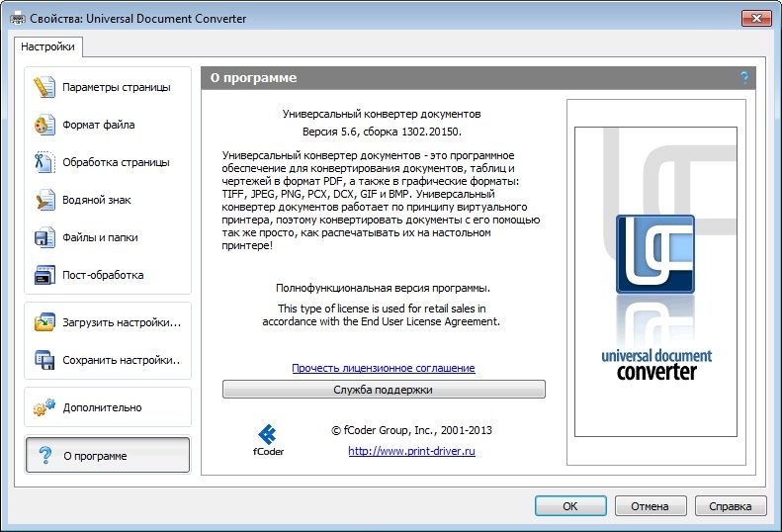Click the Page processing scissors icon
The width and height of the screenshot is (782, 532).
44,162
